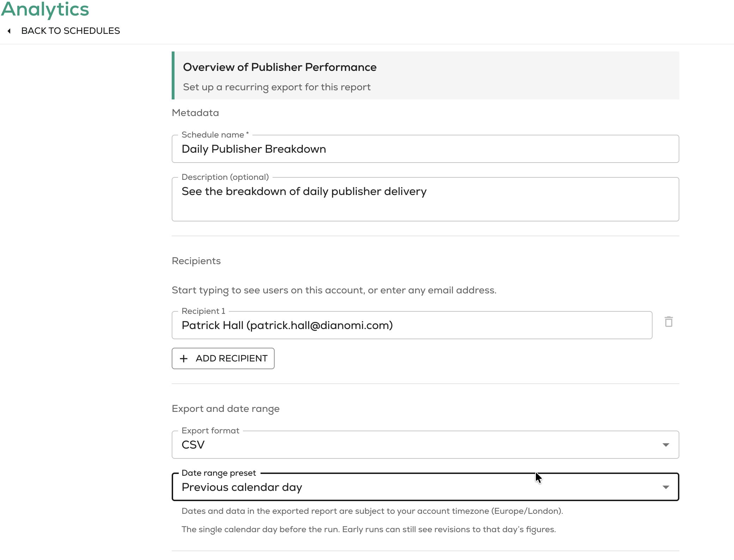Select the Overview of Publisher Performance heading

[x=280, y=67]
